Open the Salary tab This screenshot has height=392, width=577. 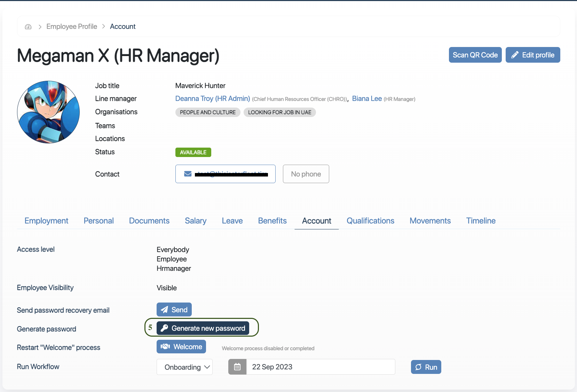coord(196,221)
